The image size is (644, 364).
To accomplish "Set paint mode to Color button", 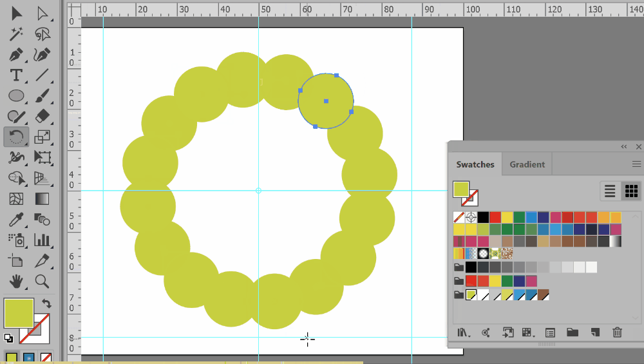I will (12, 358).
